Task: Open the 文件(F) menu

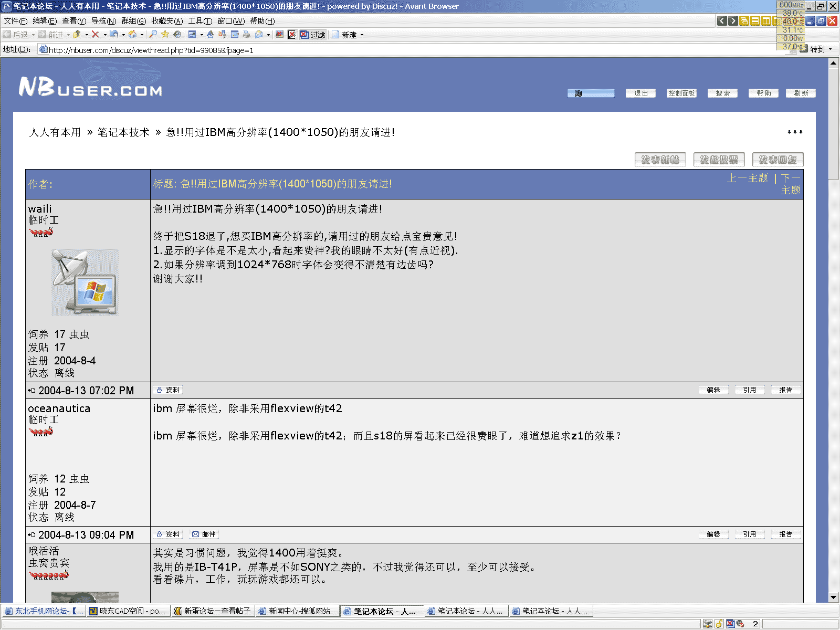Action: (x=15, y=21)
